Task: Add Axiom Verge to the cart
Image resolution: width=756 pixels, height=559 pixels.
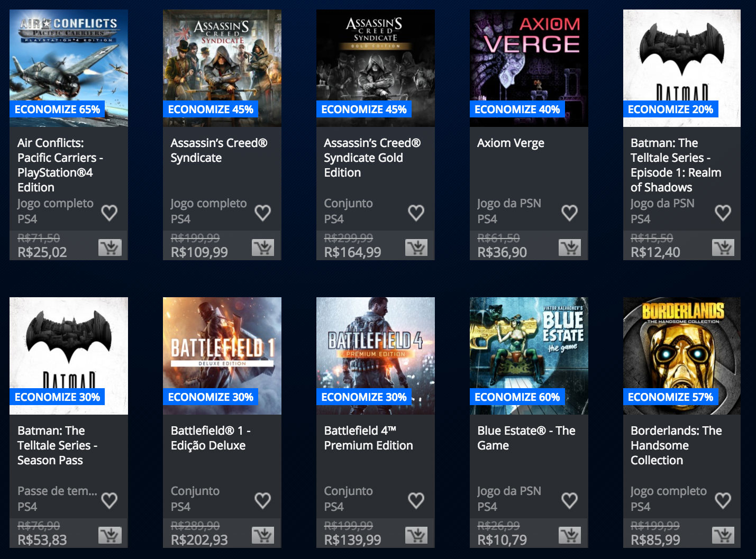Action: [570, 248]
